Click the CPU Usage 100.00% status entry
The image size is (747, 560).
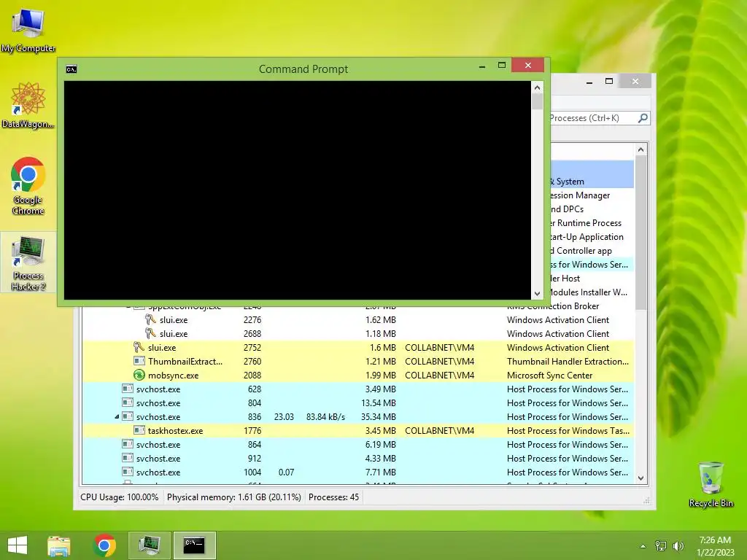tap(119, 497)
